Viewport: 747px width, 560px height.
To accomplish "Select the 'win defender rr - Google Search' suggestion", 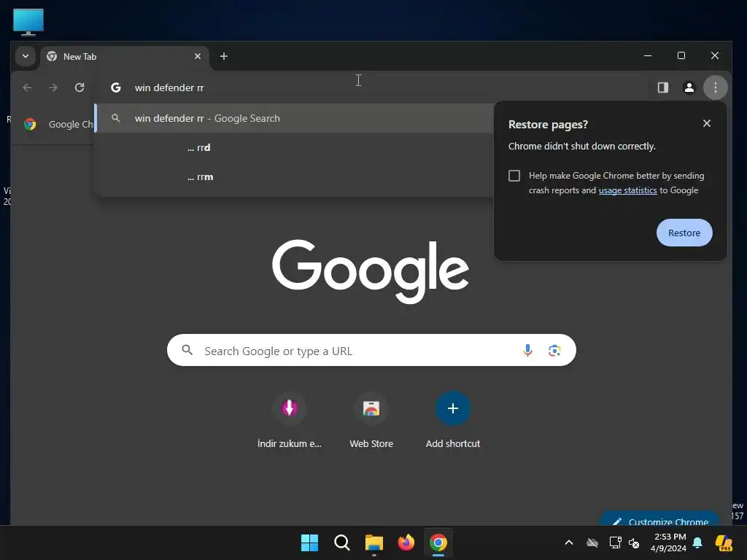I will (295, 118).
